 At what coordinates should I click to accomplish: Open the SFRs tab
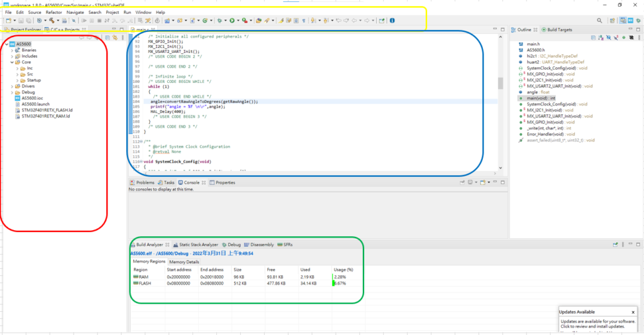[x=285, y=244]
